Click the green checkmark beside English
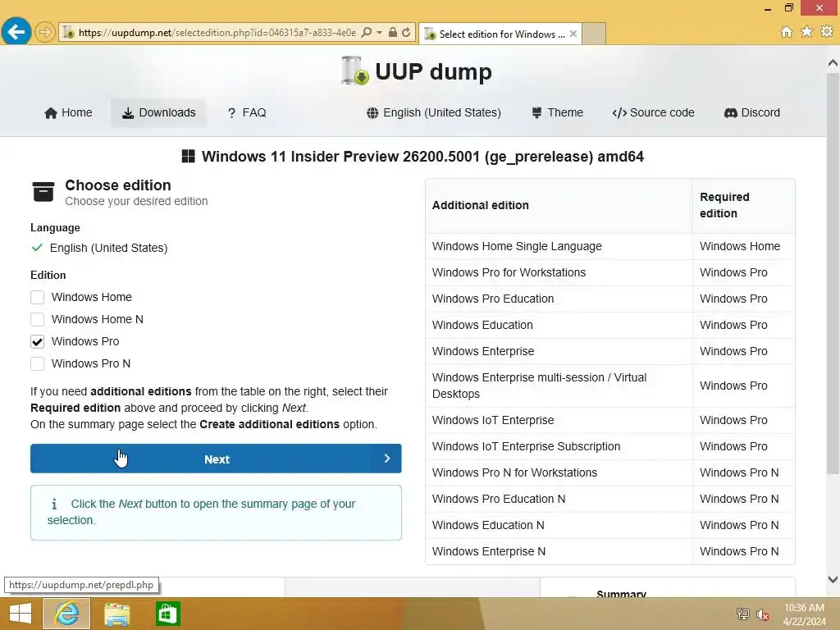This screenshot has height=630, width=840. point(37,248)
